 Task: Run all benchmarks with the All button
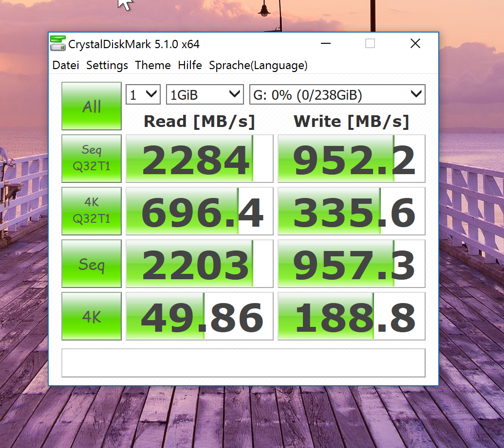[92, 106]
